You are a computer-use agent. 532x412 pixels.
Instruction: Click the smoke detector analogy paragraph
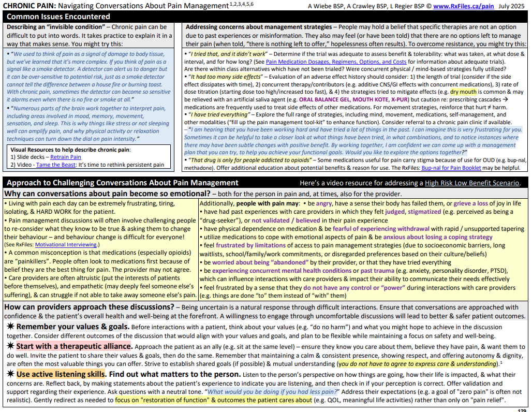(x=89, y=77)
